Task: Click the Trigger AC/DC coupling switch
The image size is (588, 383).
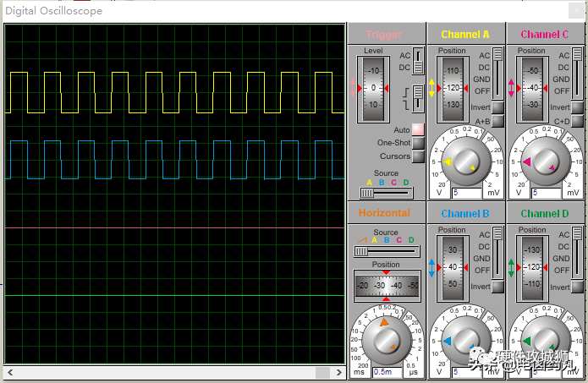Action: pyautogui.click(x=418, y=61)
